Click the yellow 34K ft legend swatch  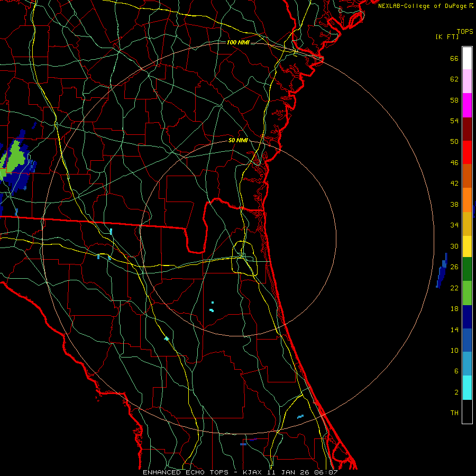(x=467, y=246)
